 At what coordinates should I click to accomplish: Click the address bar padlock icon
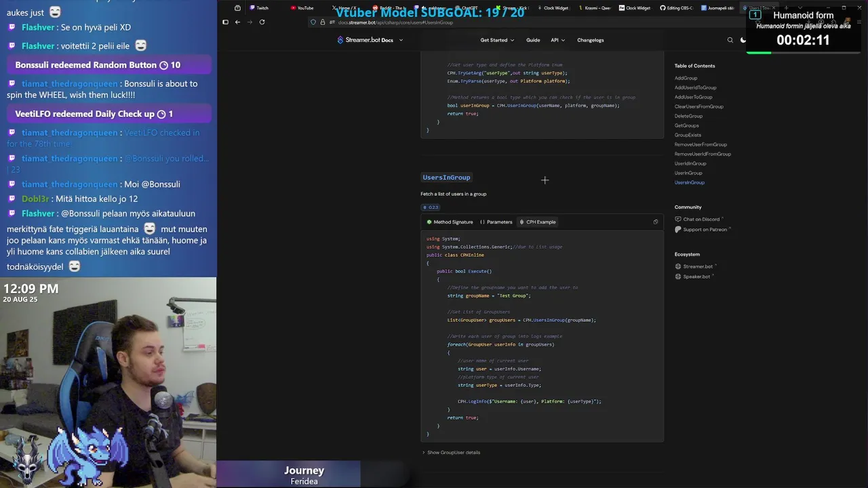(x=322, y=22)
